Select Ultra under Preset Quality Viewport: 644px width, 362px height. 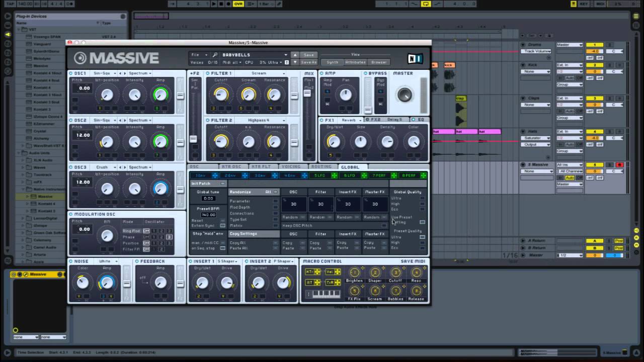422,237
